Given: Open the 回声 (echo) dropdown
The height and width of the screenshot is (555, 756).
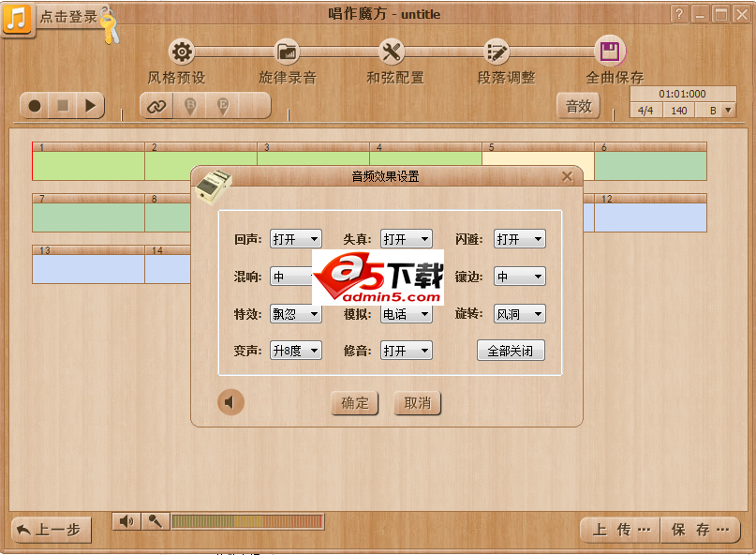Looking at the screenshot, I should [x=296, y=238].
